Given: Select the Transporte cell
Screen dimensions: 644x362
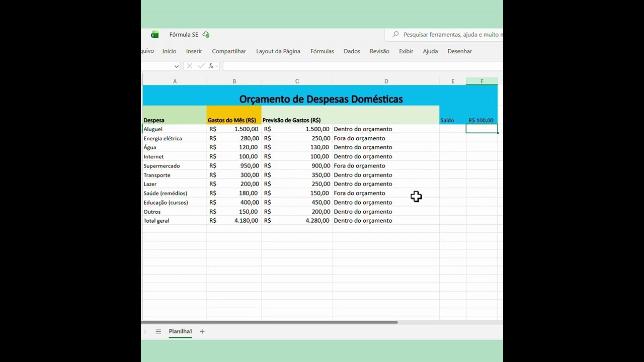Looking at the screenshot, I should 175,175.
